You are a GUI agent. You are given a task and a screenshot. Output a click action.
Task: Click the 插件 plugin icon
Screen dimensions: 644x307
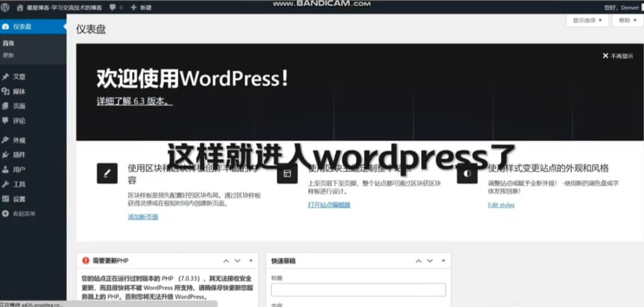point(5,155)
